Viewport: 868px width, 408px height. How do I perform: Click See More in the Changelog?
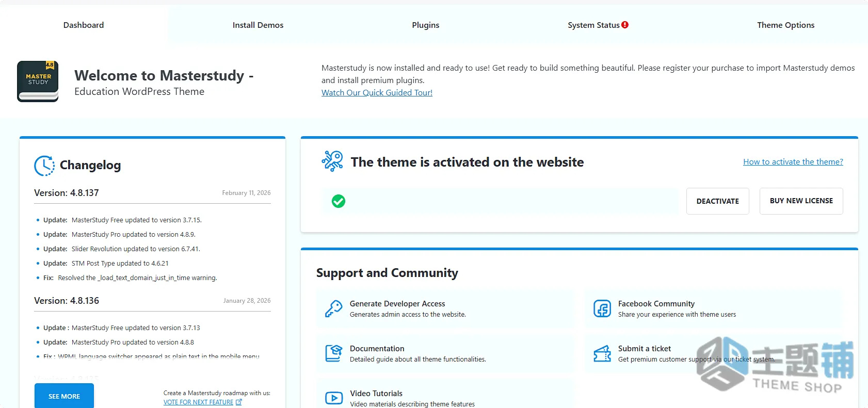tap(65, 396)
